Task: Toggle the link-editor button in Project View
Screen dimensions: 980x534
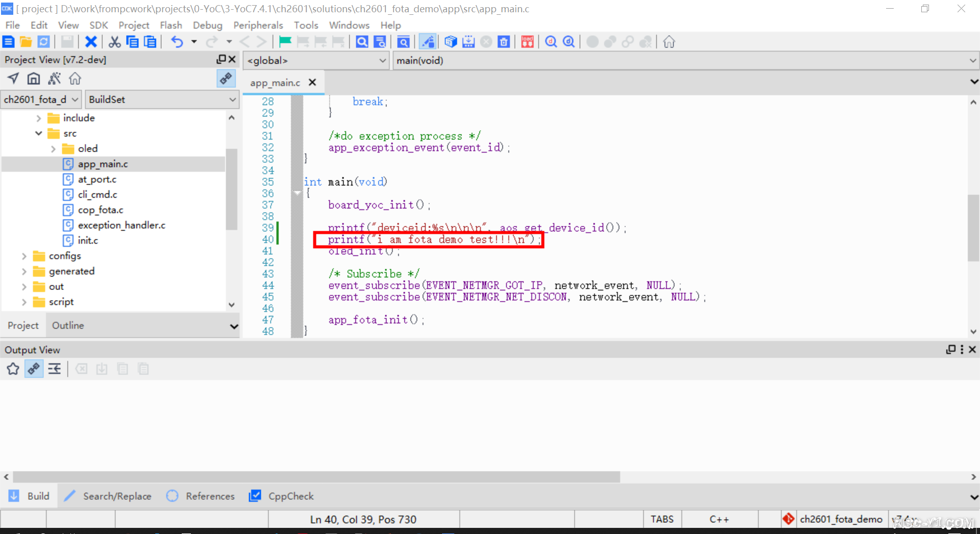Action: pos(226,79)
